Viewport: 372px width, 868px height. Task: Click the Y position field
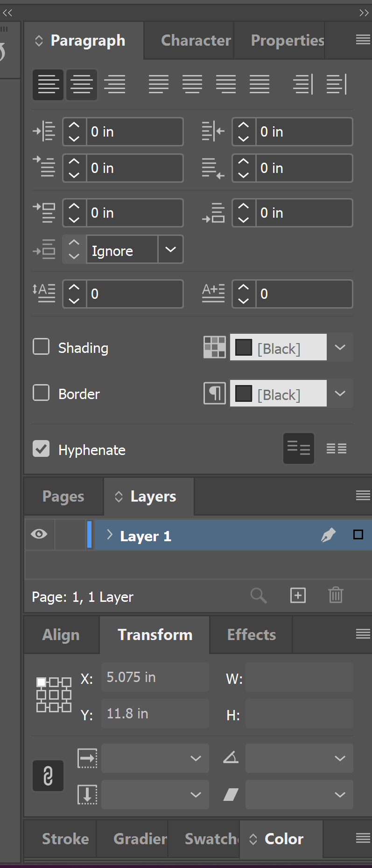coord(155,713)
